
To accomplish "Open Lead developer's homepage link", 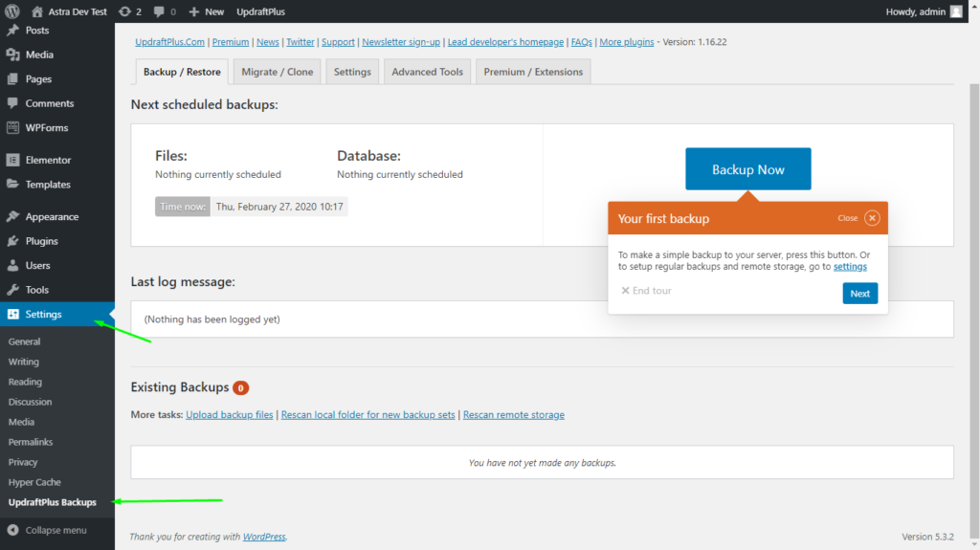I will [505, 42].
